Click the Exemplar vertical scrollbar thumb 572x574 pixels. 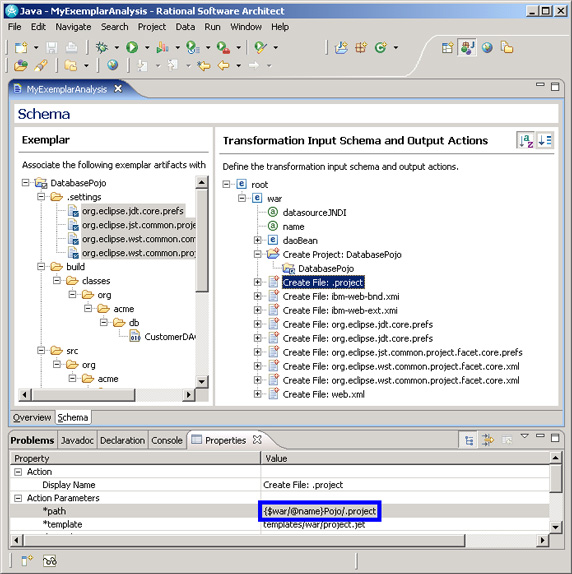(202, 241)
